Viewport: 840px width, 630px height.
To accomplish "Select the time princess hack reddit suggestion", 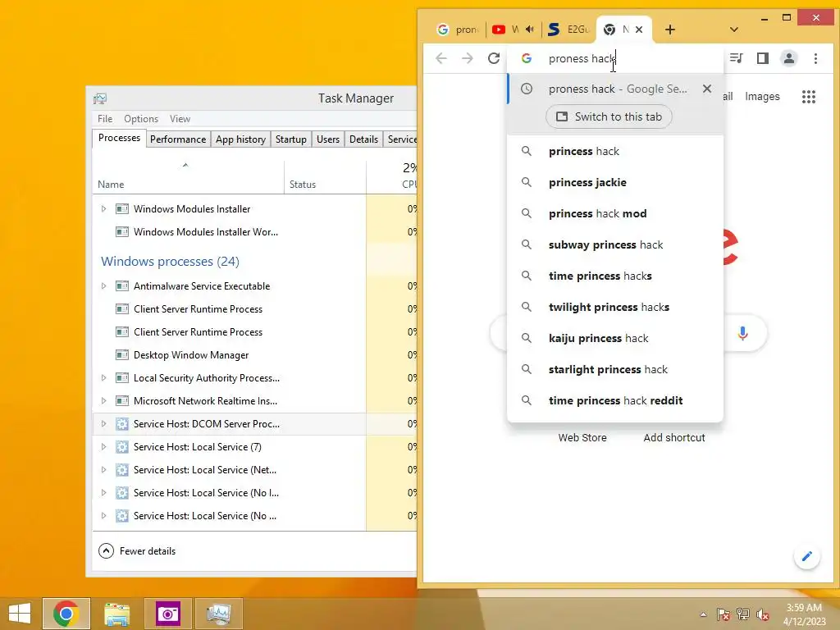I will click(615, 400).
